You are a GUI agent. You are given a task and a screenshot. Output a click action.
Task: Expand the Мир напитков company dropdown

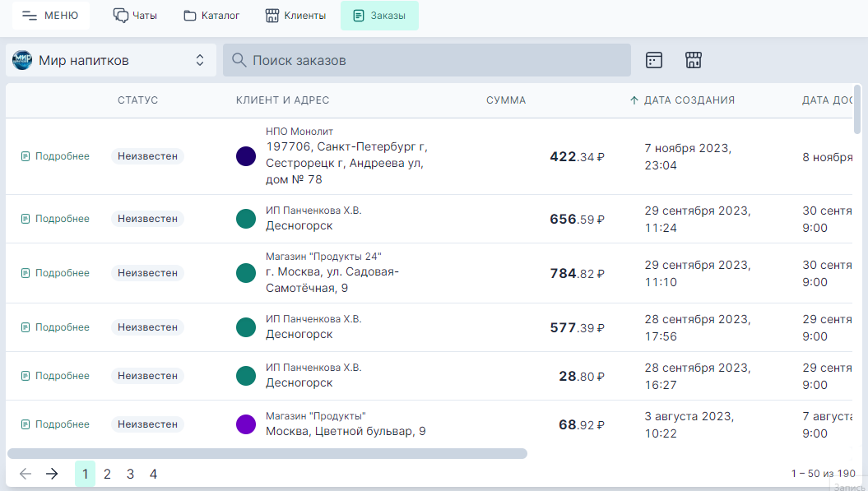pyautogui.click(x=110, y=60)
